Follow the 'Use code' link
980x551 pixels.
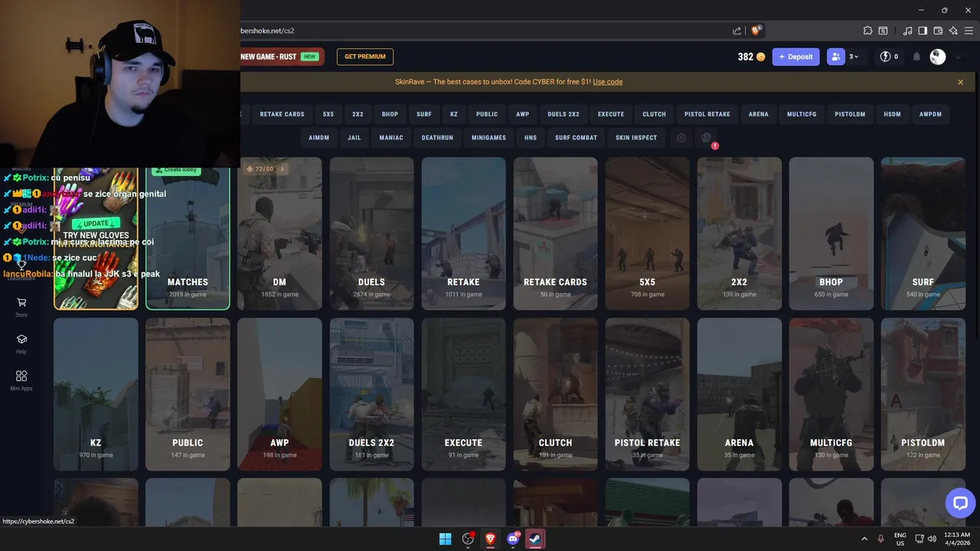(x=607, y=82)
